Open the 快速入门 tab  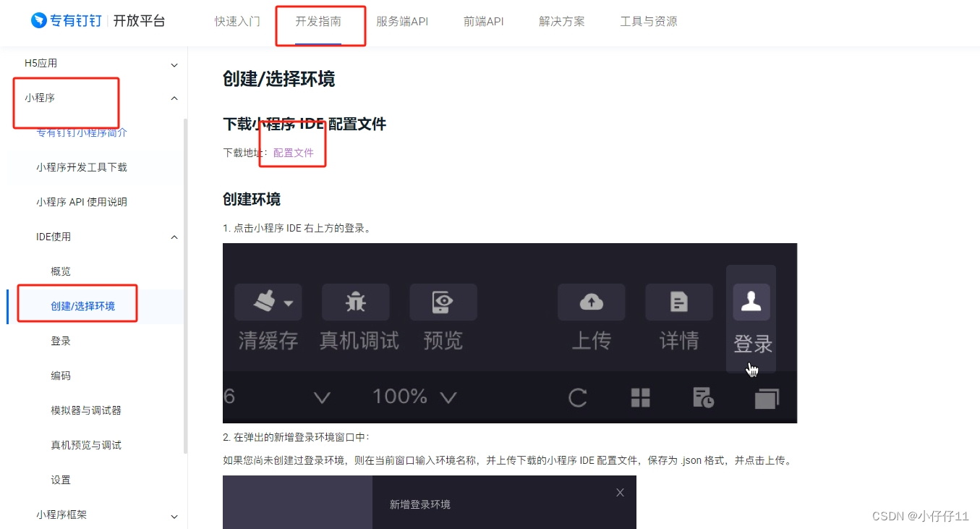237,21
